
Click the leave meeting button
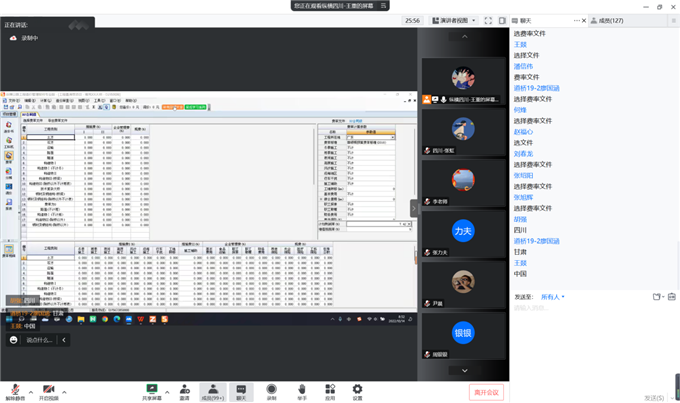[x=485, y=391]
